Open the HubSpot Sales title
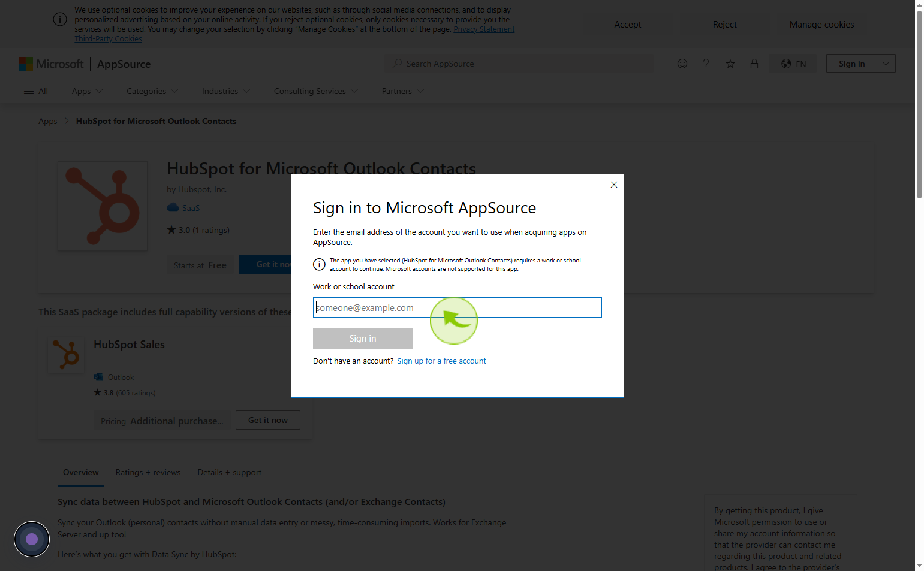Viewport: 924px width, 571px height. coord(129,345)
